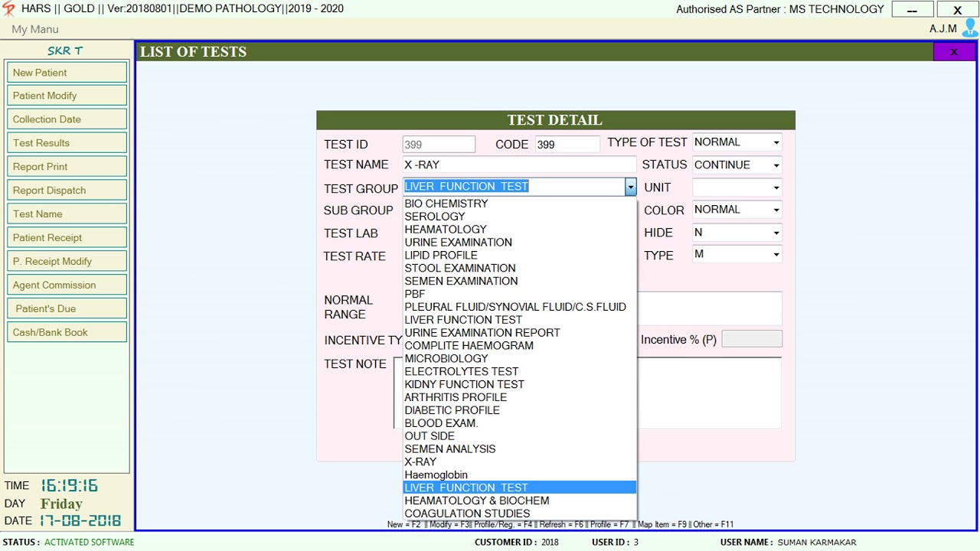Expand the Status dropdown showing CONTINUE

776,165
